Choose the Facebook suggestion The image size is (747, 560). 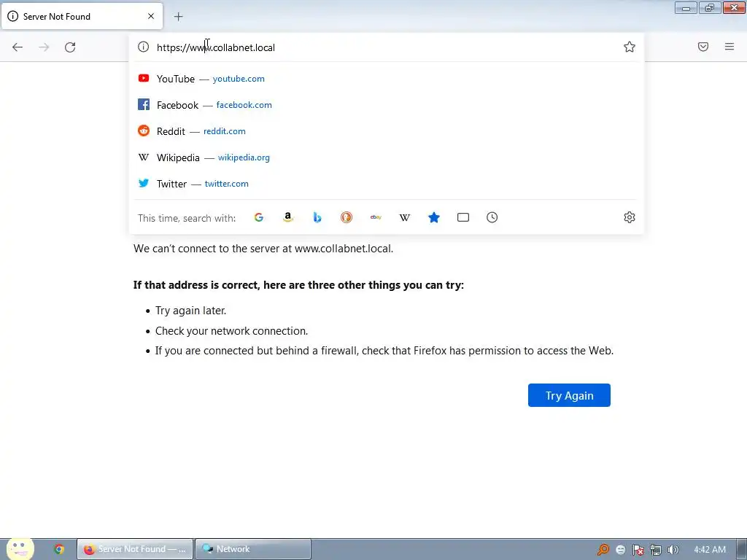pos(387,105)
